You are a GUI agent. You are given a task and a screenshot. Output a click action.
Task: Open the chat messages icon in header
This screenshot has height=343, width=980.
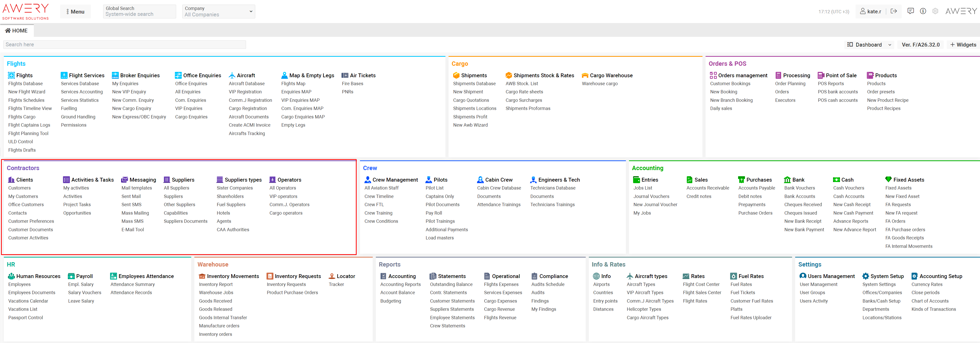pos(910,12)
